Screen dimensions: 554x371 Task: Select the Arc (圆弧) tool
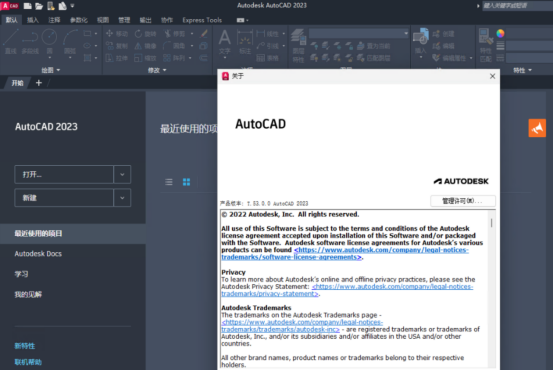coord(70,41)
